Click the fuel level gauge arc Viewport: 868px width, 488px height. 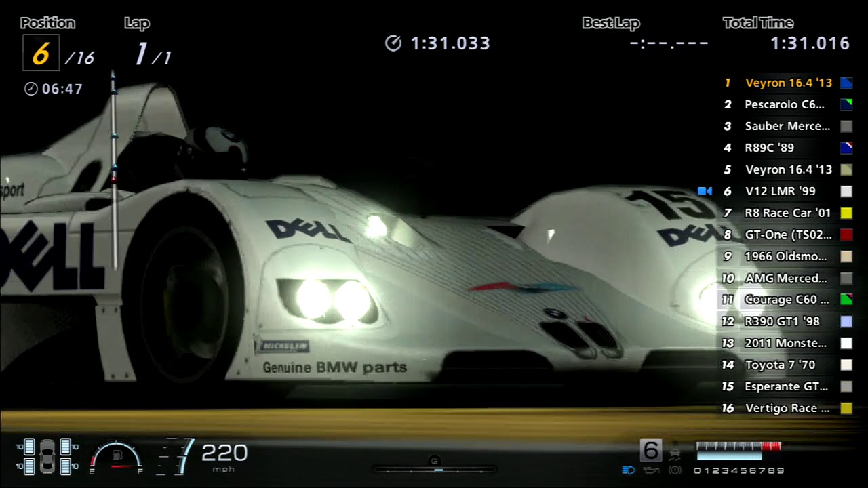pos(116,454)
